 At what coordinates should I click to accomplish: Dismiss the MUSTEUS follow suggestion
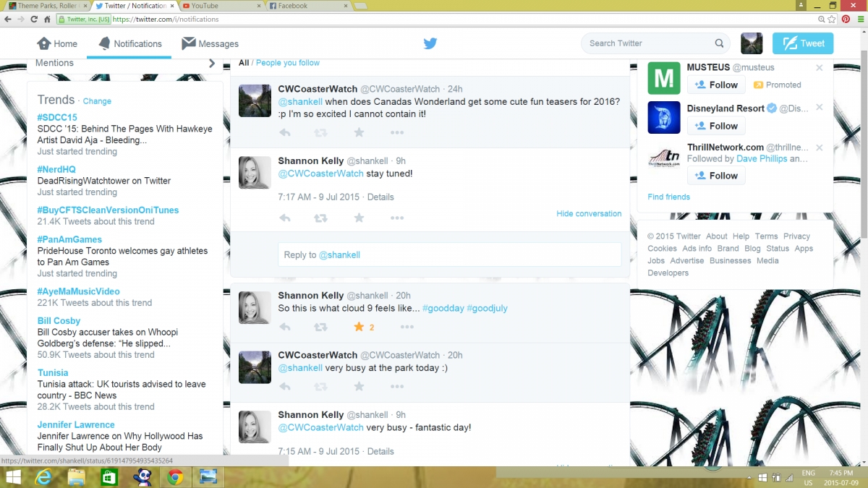click(x=819, y=68)
